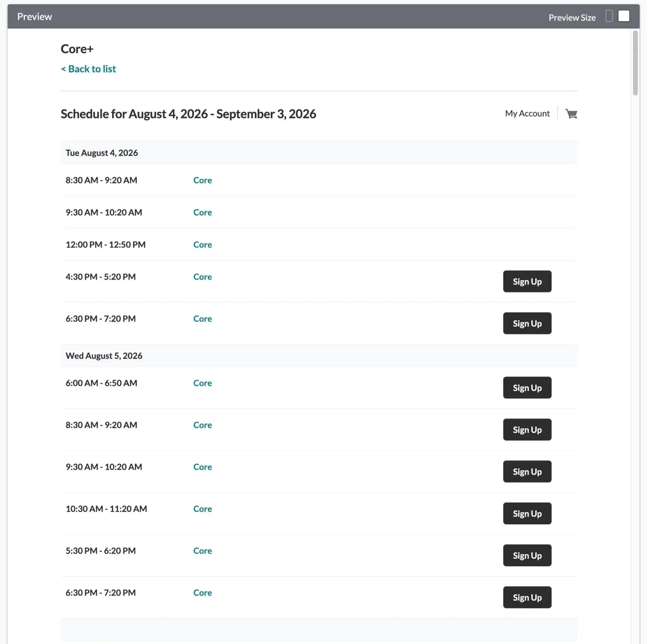Open Core link for Tue 9:30 AM class
This screenshot has height=644, width=647.
point(202,212)
